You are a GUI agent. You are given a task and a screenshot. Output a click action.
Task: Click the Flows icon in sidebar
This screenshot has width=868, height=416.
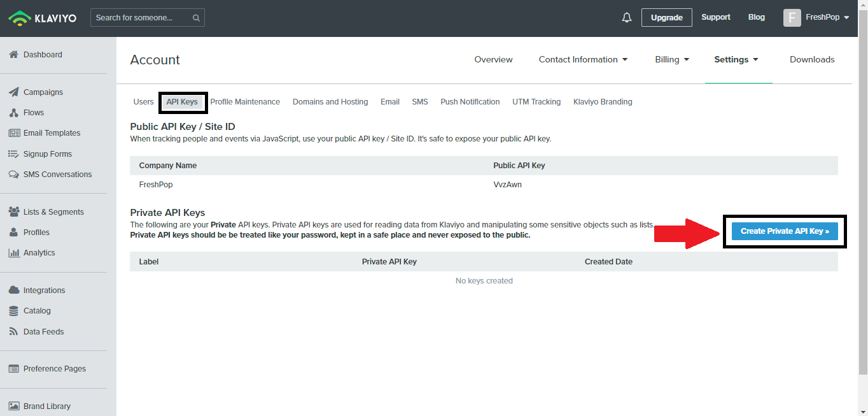click(x=13, y=113)
